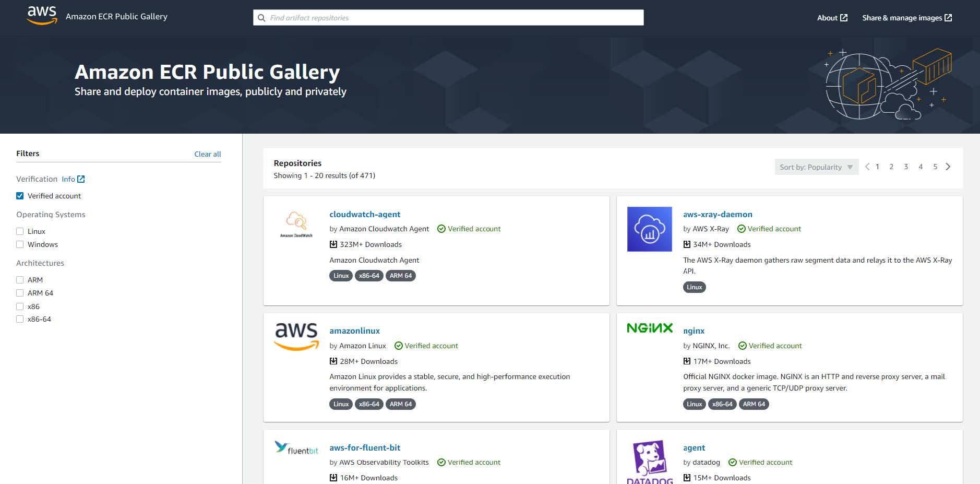Click the NGINX logo thumbnail
This screenshot has width=980, height=484.
(x=649, y=328)
